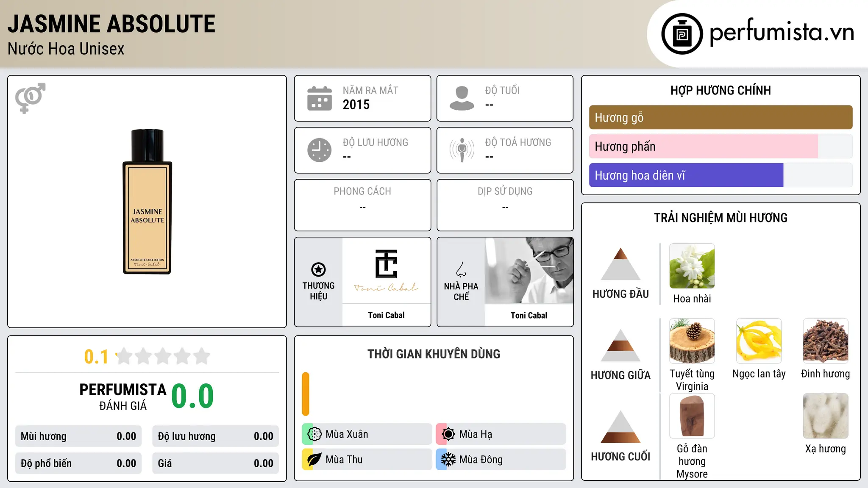Open the Đinh hương clove image
868x488 pixels.
point(826,341)
